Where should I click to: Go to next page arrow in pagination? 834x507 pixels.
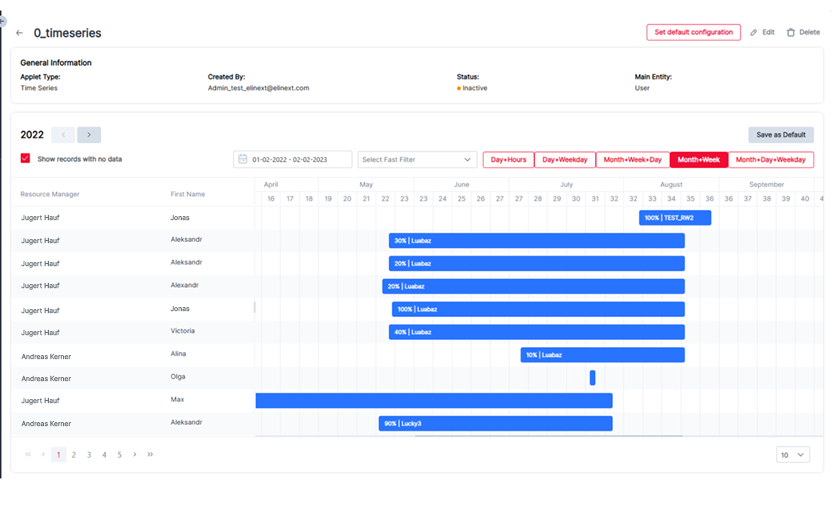135,455
